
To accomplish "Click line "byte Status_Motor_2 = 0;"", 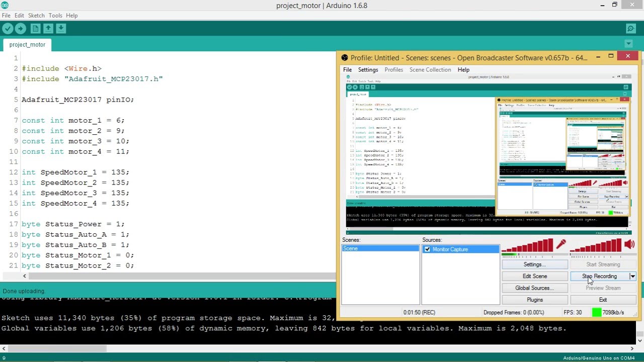I will pyautogui.click(x=78, y=265).
